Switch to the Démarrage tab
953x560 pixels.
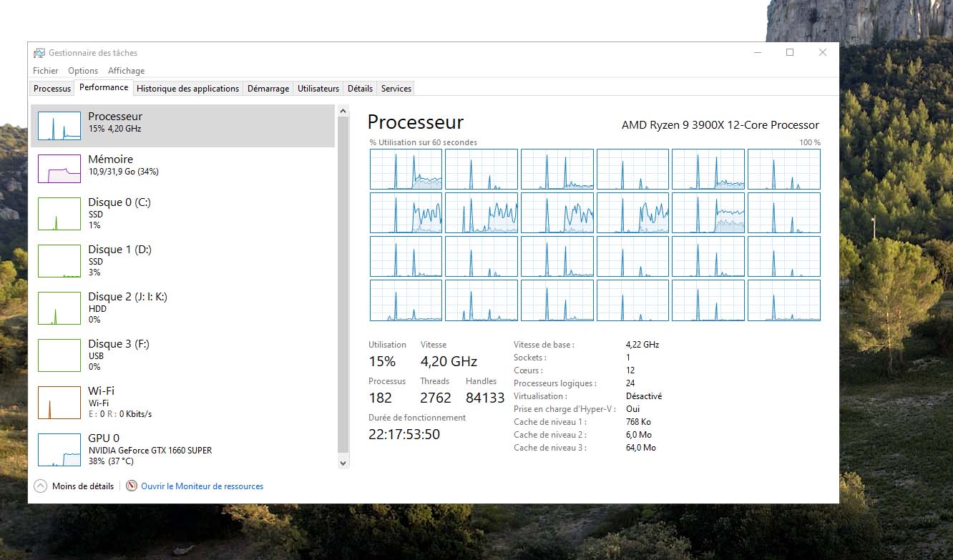coord(268,89)
